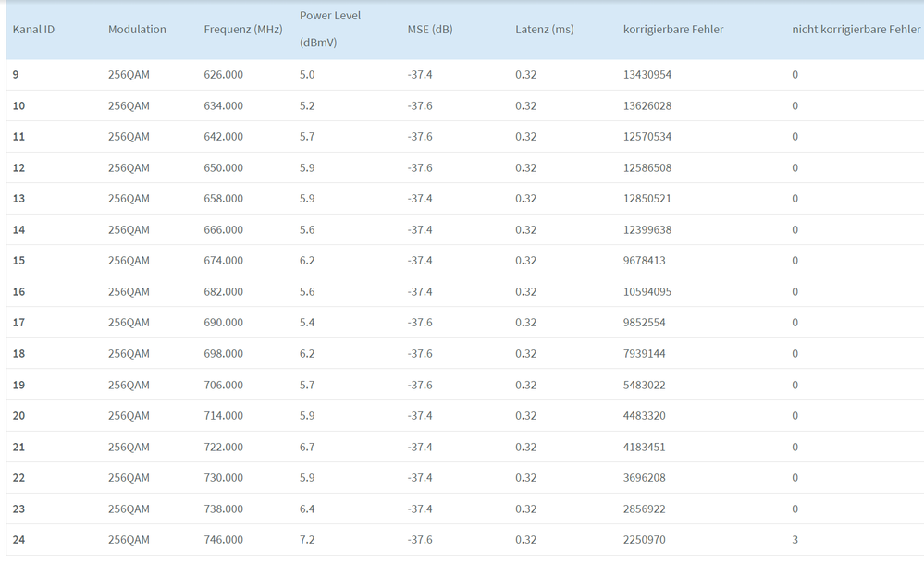Image resolution: width=924 pixels, height=564 pixels.
Task: Click correctable errors value 2856922
Action: 645,509
